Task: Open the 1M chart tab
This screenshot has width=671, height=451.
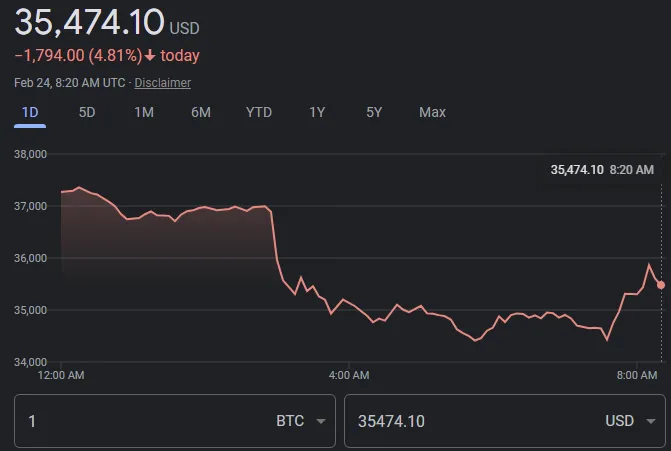Action: (144, 113)
